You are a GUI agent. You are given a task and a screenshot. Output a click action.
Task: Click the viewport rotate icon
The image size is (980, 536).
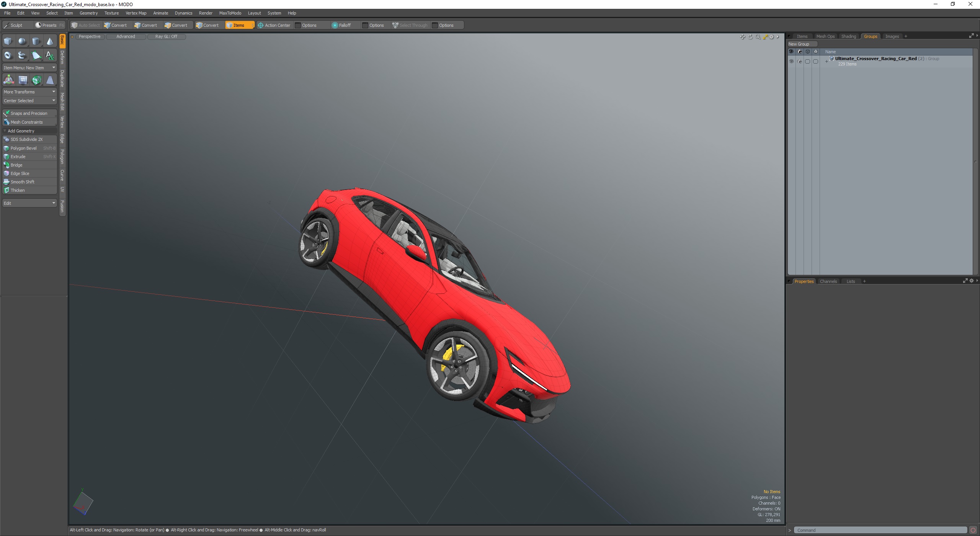coord(750,37)
